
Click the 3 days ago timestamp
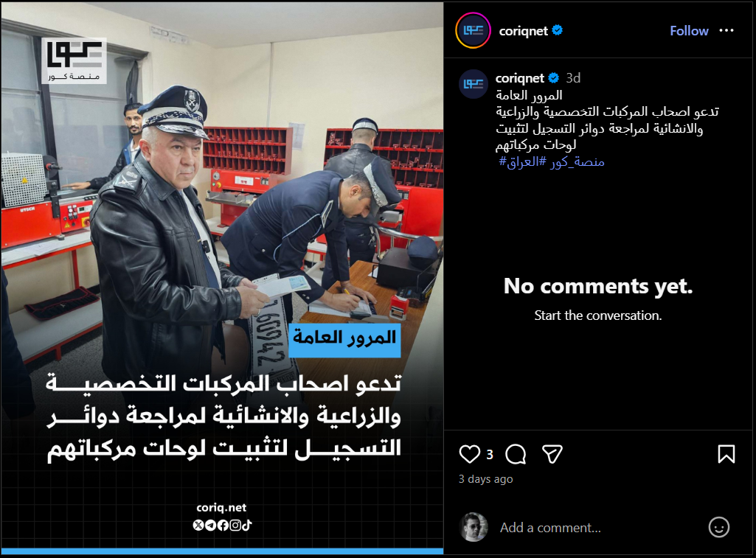click(x=485, y=479)
